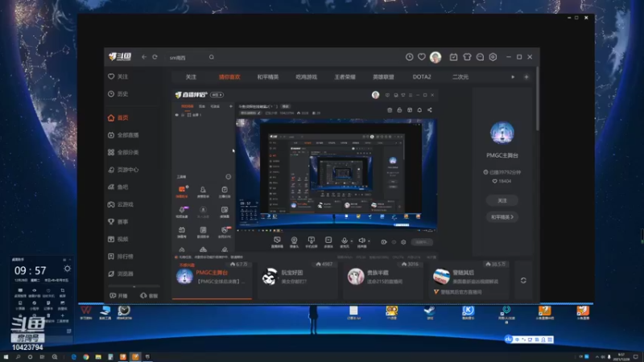Go back with the Douyu back arrow
This screenshot has height=362, width=644.
(x=144, y=57)
